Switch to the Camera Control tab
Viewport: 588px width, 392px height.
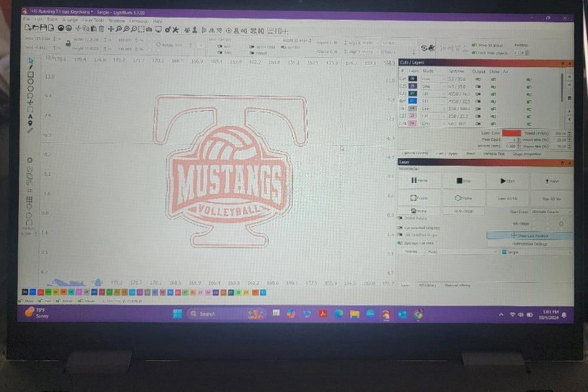pos(415,153)
